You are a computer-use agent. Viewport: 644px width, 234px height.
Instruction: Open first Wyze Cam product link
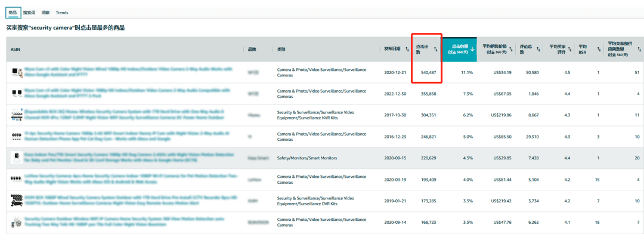pyautogui.click(x=128, y=72)
